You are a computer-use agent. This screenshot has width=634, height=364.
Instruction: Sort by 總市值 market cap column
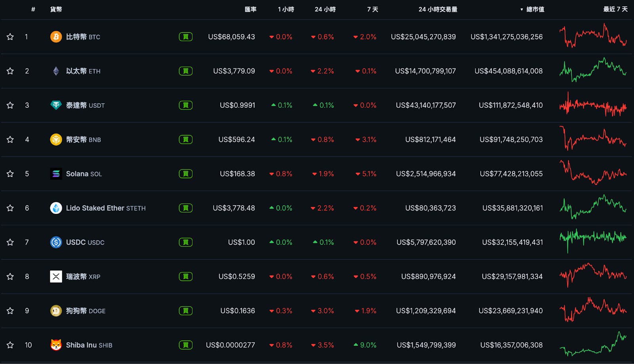tap(533, 10)
